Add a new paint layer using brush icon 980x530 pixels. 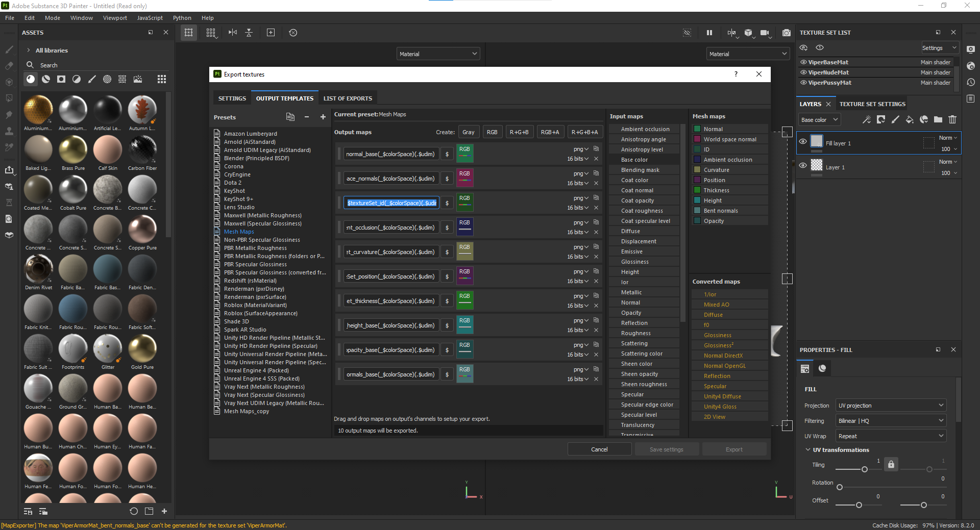pos(895,119)
